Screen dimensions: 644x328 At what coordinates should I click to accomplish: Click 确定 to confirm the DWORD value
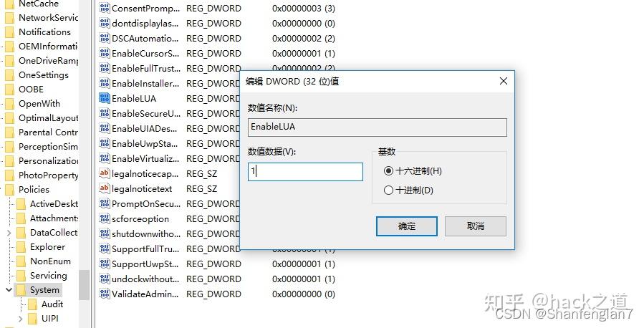tap(407, 226)
